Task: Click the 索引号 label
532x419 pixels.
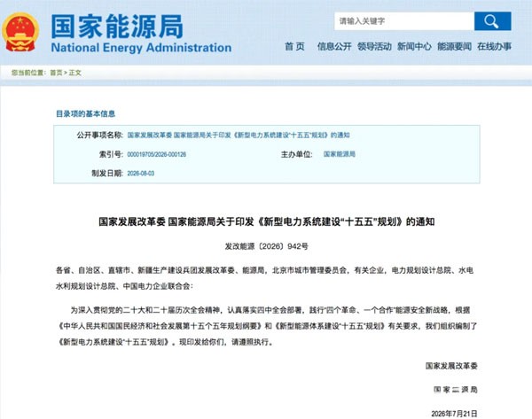Action: point(111,154)
